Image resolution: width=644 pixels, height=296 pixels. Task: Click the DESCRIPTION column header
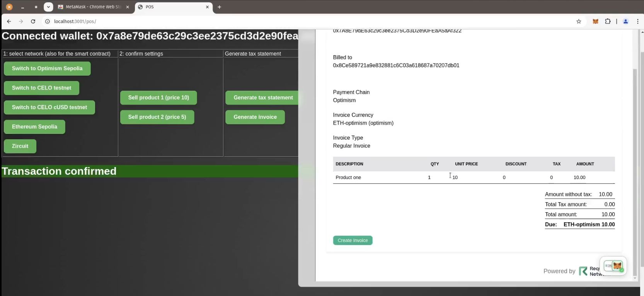pos(349,164)
